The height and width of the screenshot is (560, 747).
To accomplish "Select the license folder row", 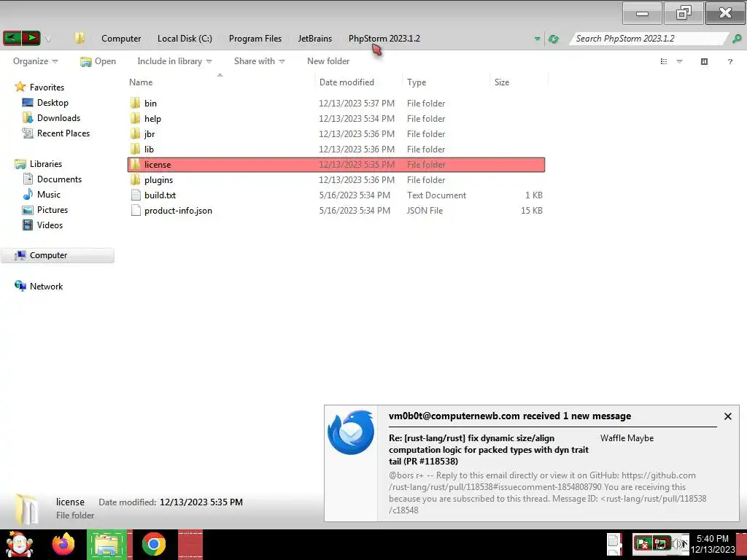I will point(336,164).
